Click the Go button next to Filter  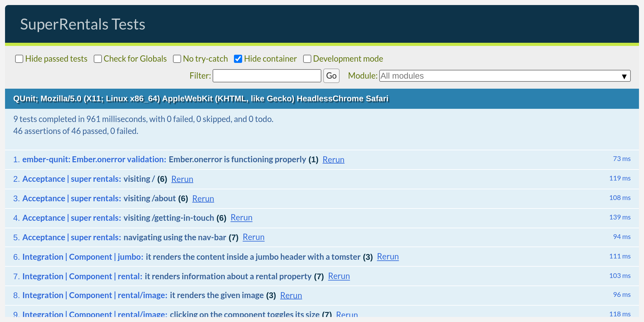331,76
